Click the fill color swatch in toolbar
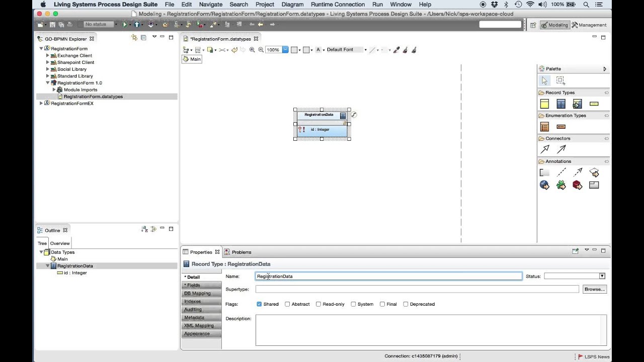 tap(294, 50)
